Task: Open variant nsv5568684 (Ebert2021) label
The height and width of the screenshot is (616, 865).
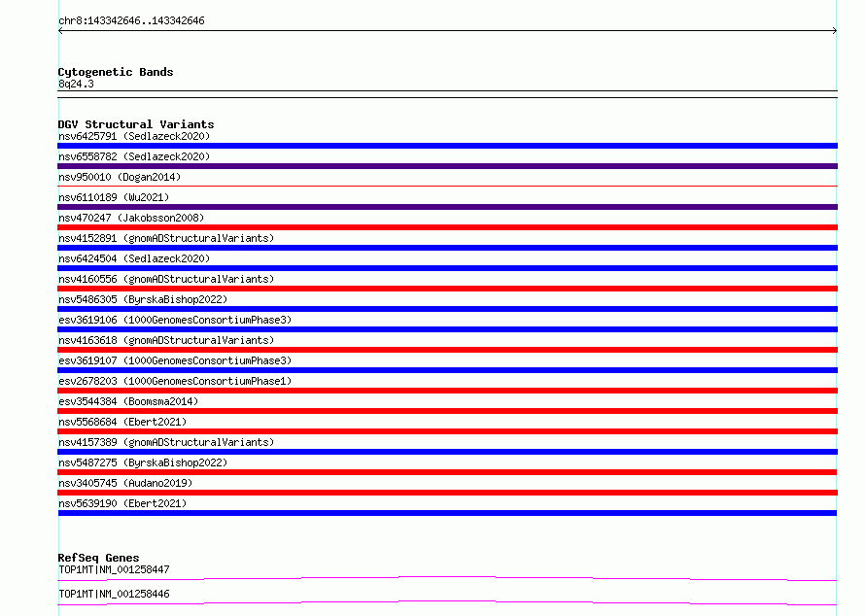Action: pyautogui.click(x=122, y=422)
